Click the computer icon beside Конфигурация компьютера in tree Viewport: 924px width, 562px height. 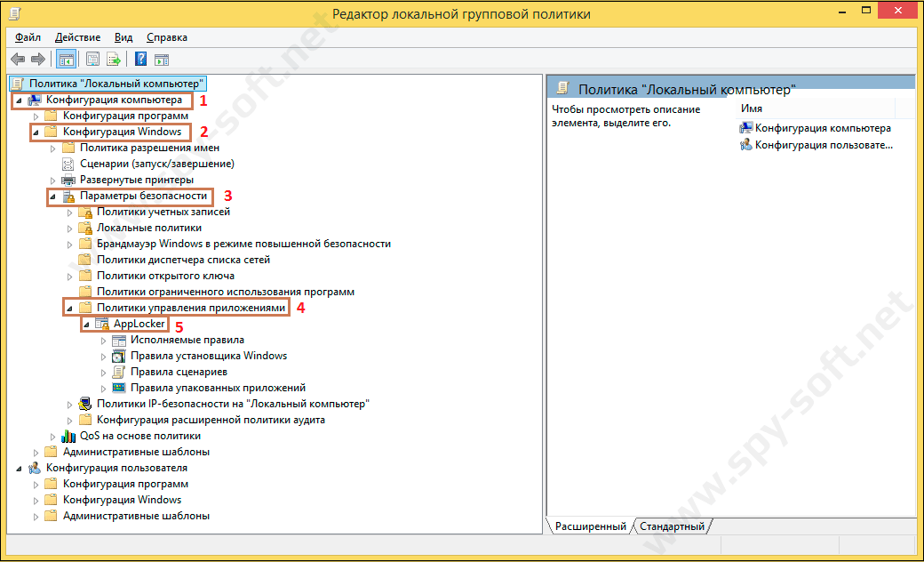[35, 100]
